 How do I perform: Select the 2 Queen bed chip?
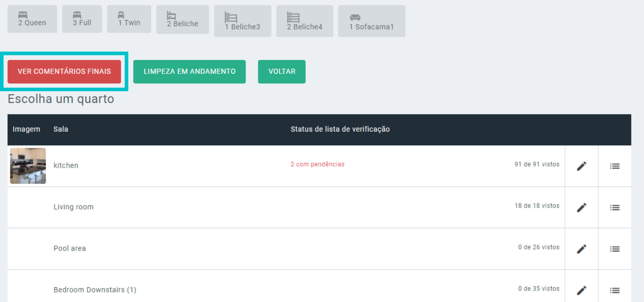coord(32,19)
